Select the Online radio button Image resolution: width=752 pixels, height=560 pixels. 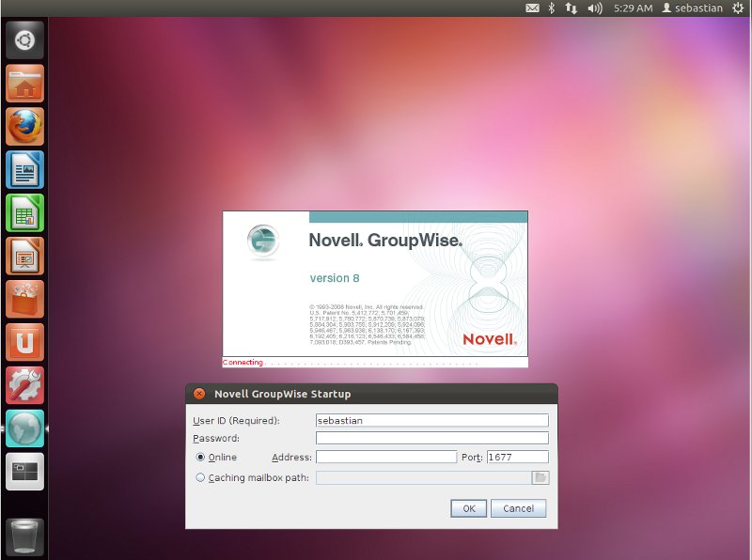click(x=200, y=457)
